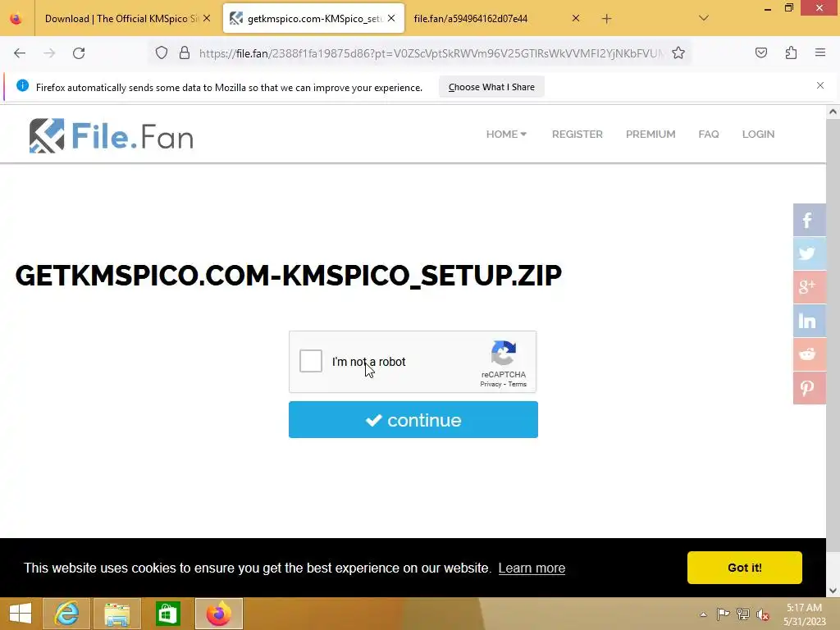
Task: Open Action Center flag icon
Action: coord(723,614)
